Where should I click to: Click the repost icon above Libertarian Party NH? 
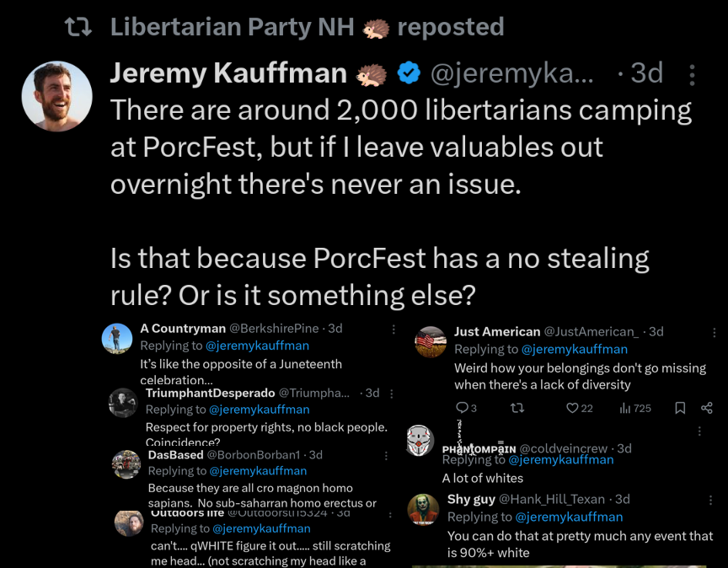78,28
